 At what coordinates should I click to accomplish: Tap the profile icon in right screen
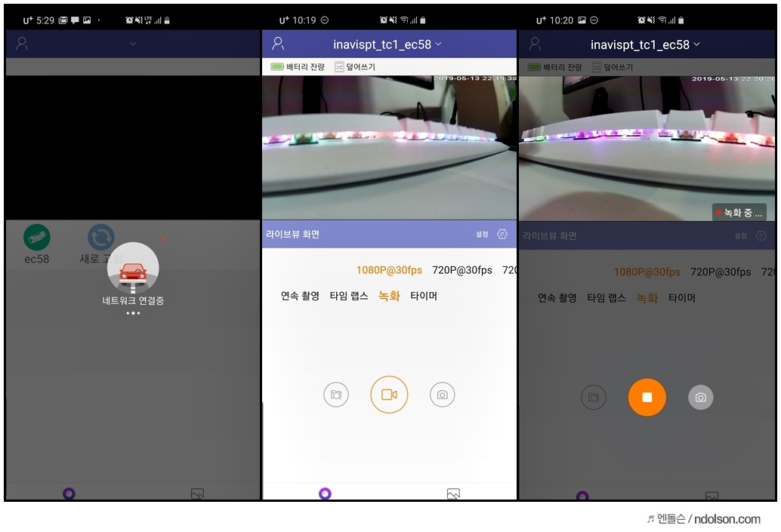pyautogui.click(x=535, y=44)
